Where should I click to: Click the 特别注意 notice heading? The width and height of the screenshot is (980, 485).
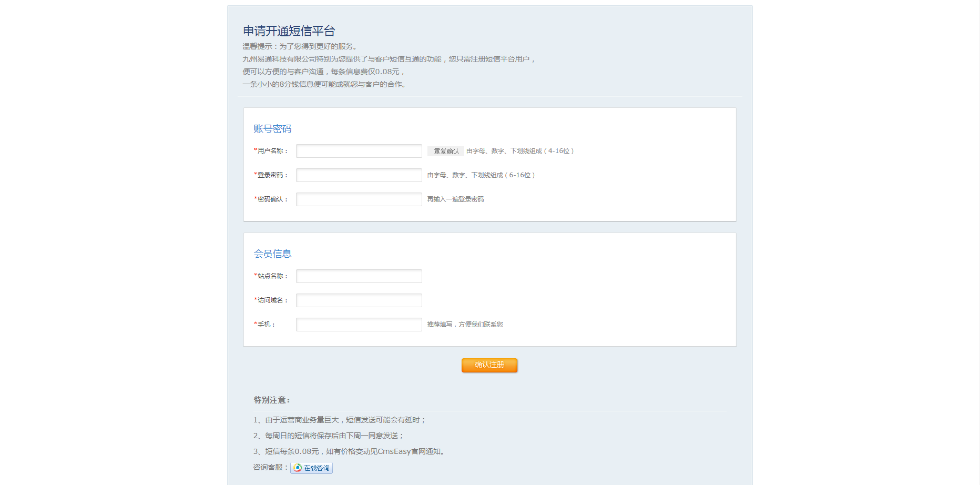tap(272, 400)
